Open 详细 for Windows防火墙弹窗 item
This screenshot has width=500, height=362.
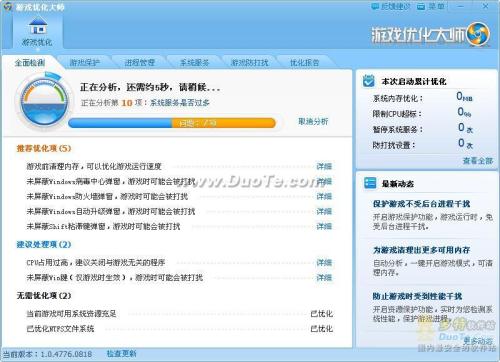pos(324,196)
